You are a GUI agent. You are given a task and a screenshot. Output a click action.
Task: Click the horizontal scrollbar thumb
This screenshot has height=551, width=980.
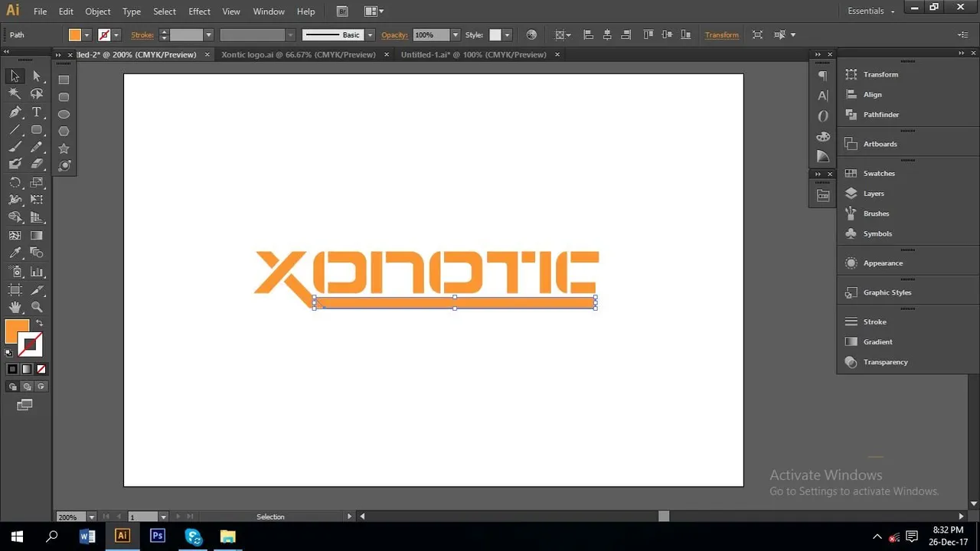click(664, 517)
